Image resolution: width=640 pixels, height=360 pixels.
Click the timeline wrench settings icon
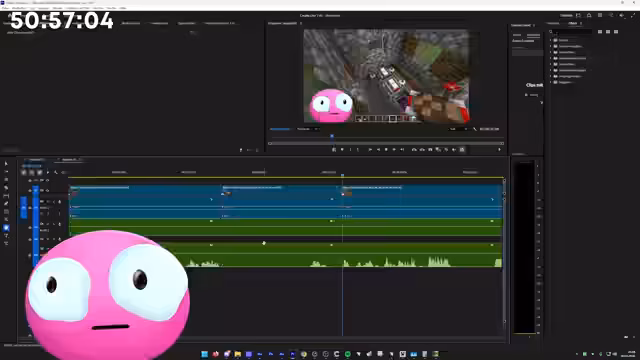pyautogui.click(x=56, y=172)
